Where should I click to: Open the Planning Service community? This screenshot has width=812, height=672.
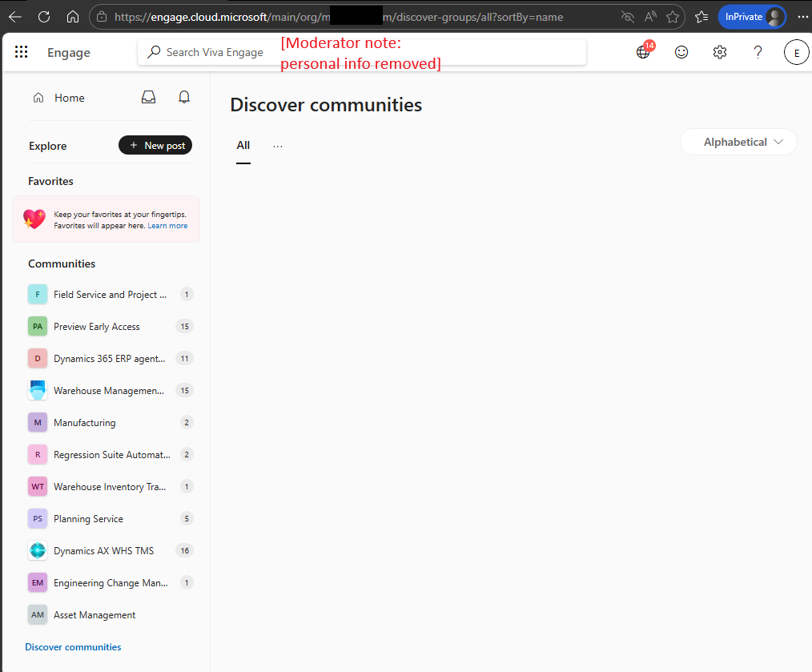[x=111, y=519]
